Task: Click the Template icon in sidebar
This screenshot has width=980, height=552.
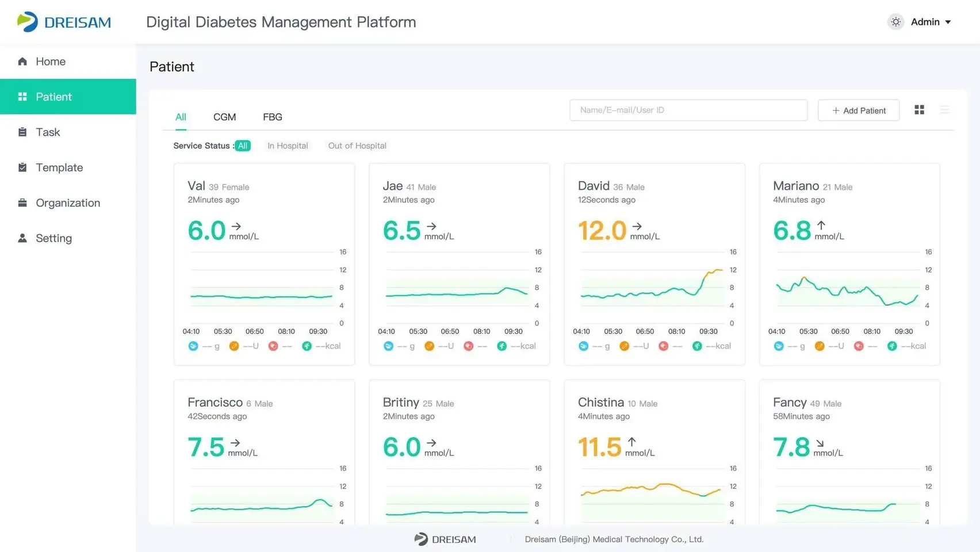Action: click(22, 167)
